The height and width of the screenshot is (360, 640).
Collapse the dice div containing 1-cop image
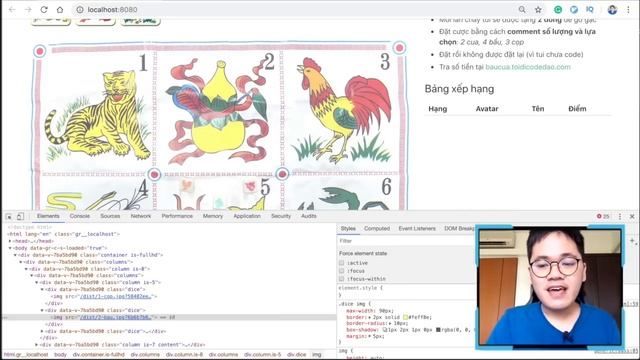42,289
